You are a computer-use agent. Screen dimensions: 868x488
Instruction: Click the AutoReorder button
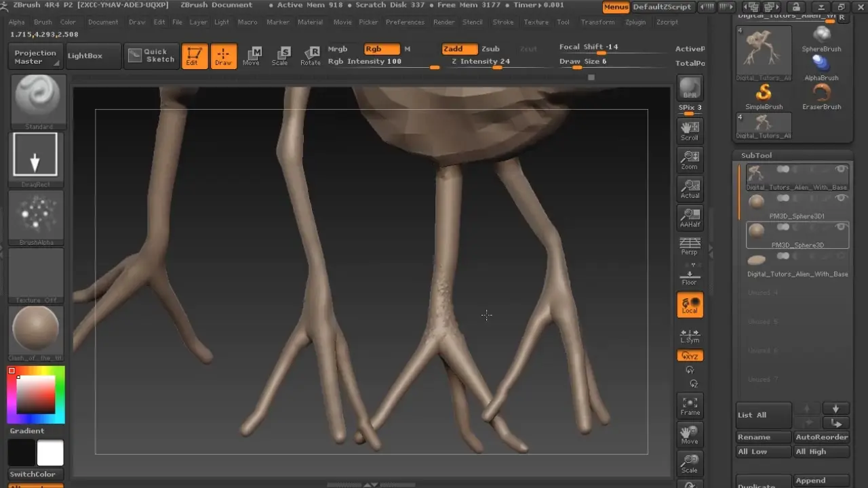tap(821, 437)
